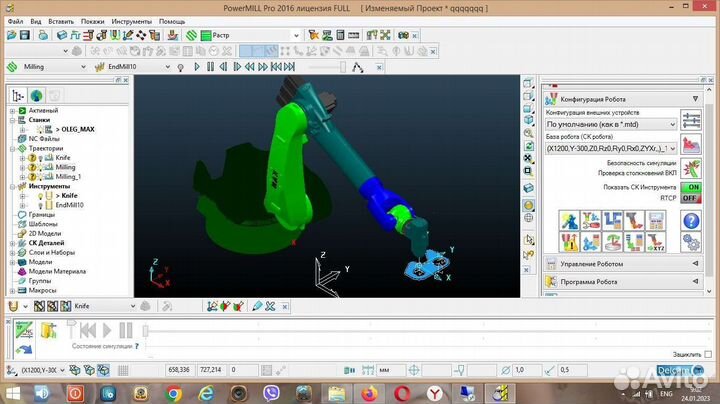Open the Вставить menu

click(60, 21)
